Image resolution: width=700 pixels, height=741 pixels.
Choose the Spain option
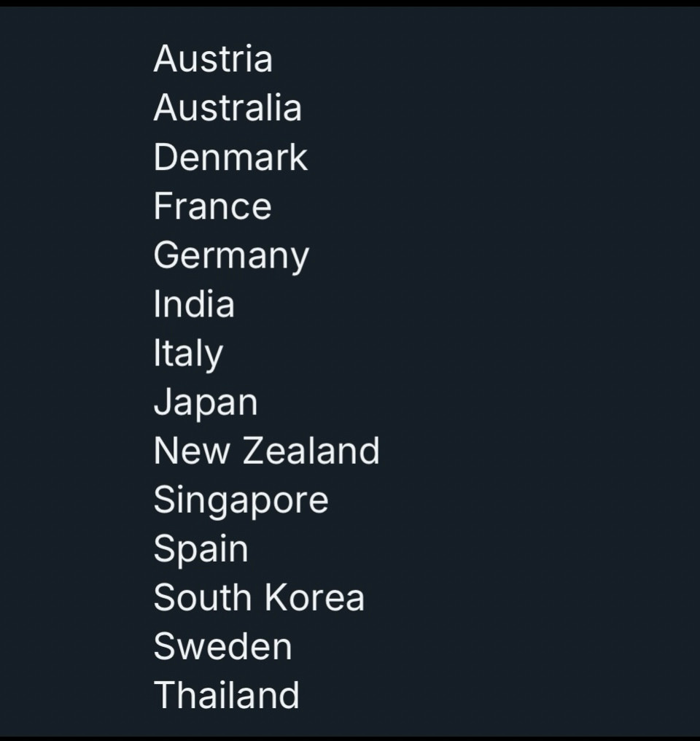(x=201, y=550)
